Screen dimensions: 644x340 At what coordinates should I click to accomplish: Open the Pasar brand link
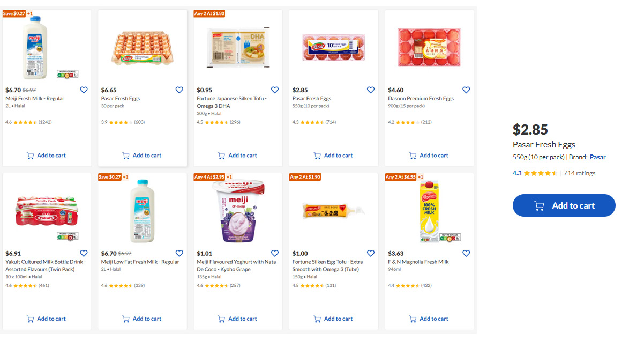click(598, 157)
